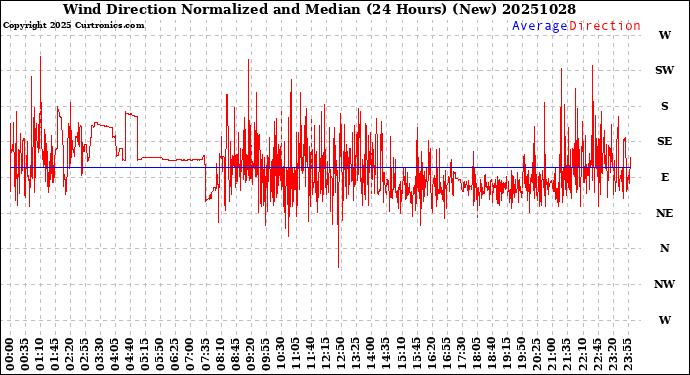This screenshot has width=690, height=375.
Task: Click the 01:45 time label
Action: point(55,353)
